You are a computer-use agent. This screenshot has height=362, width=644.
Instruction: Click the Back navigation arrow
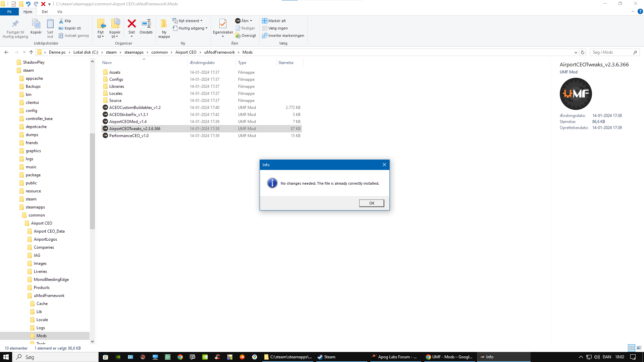[x=6, y=52]
